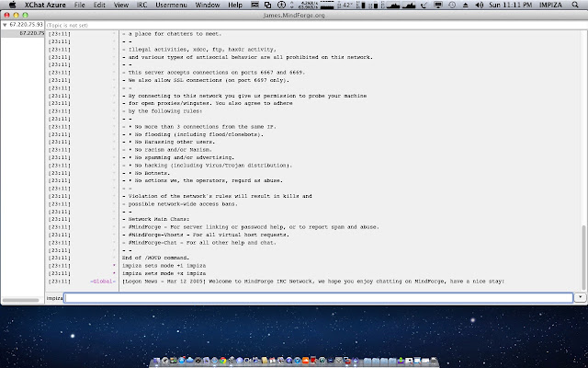
Task: Click the topic field showing 'Topic is not set'
Action: (x=316, y=25)
